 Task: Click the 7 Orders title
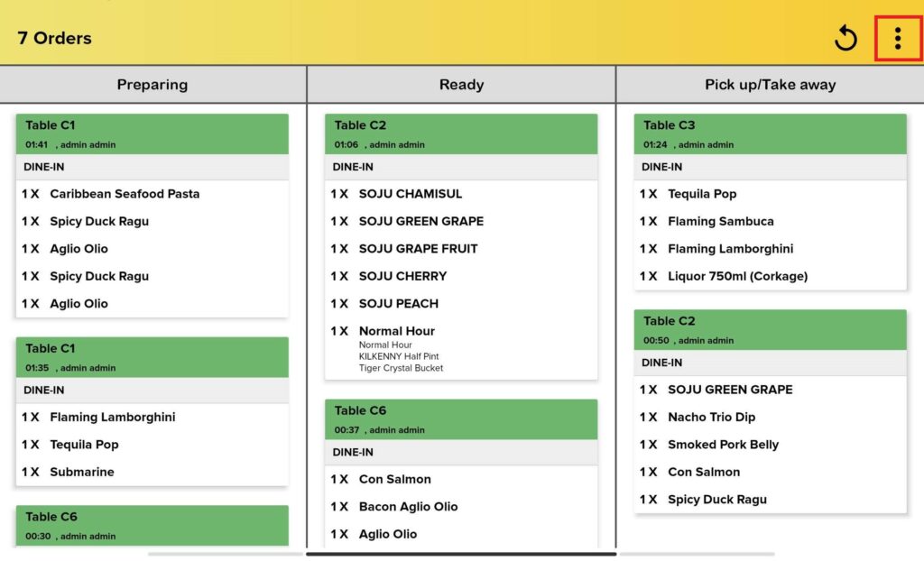click(54, 38)
